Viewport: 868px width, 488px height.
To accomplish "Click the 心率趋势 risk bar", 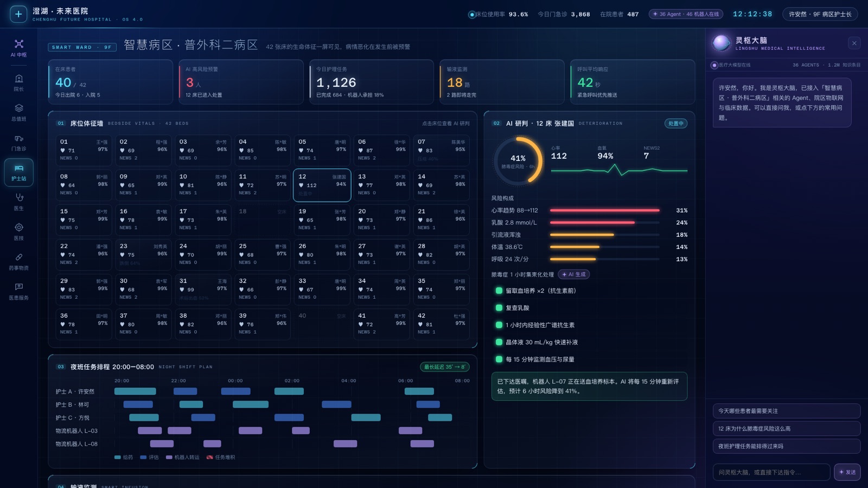I will (605, 210).
